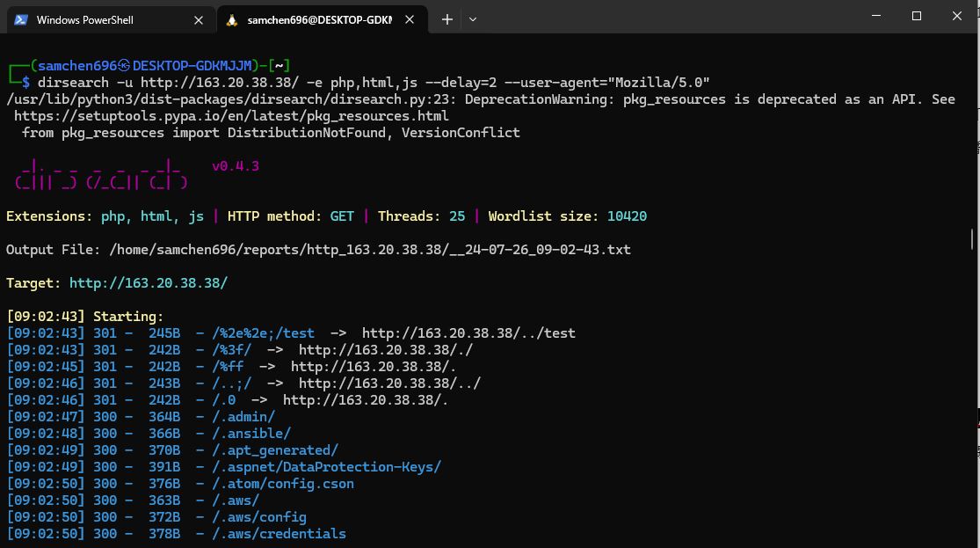Click the [09:02:43] Starting: line

click(85, 317)
